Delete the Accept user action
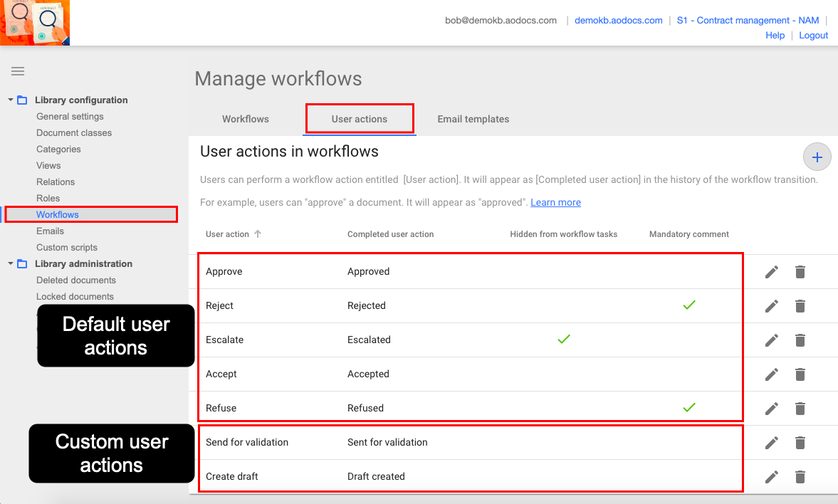This screenshot has height=504, width=838. click(x=800, y=374)
